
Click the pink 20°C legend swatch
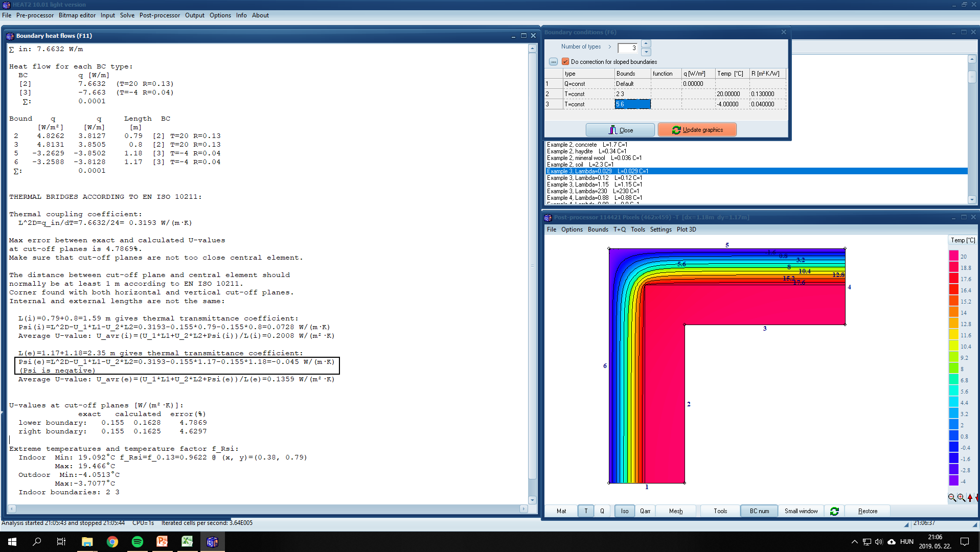point(953,256)
